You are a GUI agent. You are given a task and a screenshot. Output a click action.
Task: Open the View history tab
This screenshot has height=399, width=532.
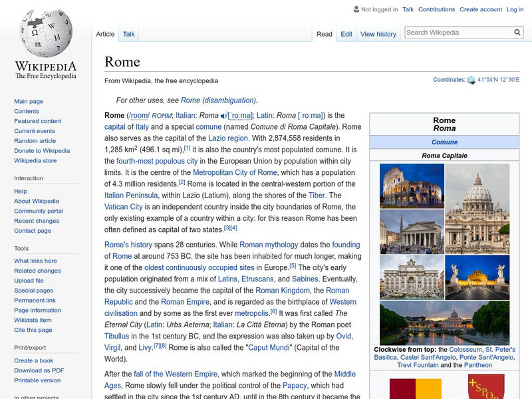pos(378,34)
